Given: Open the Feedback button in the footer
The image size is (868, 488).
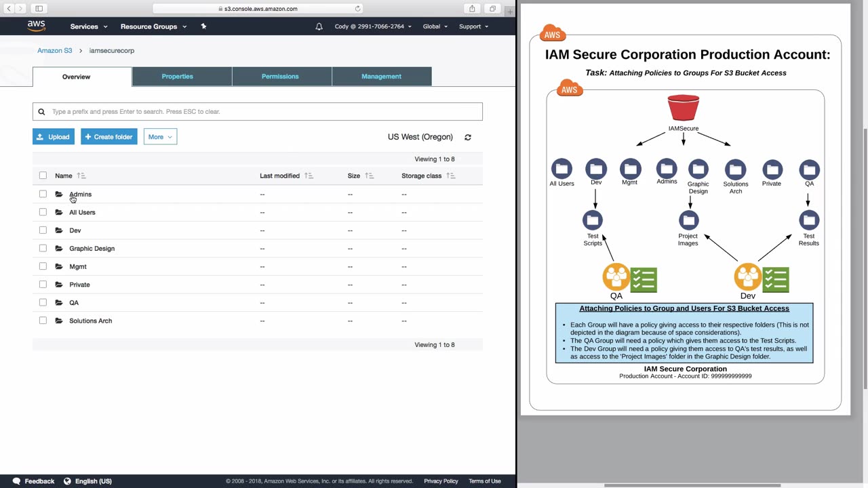Looking at the screenshot, I should tap(33, 481).
